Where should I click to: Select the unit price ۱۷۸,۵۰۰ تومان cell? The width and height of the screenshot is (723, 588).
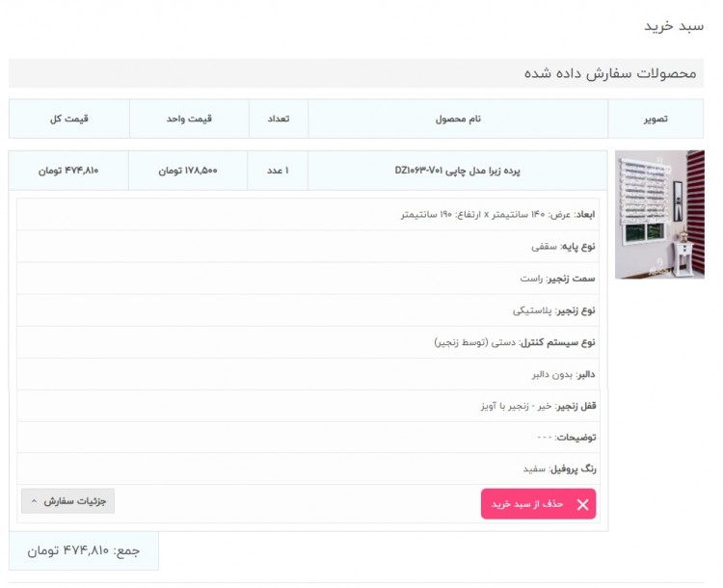188,171
